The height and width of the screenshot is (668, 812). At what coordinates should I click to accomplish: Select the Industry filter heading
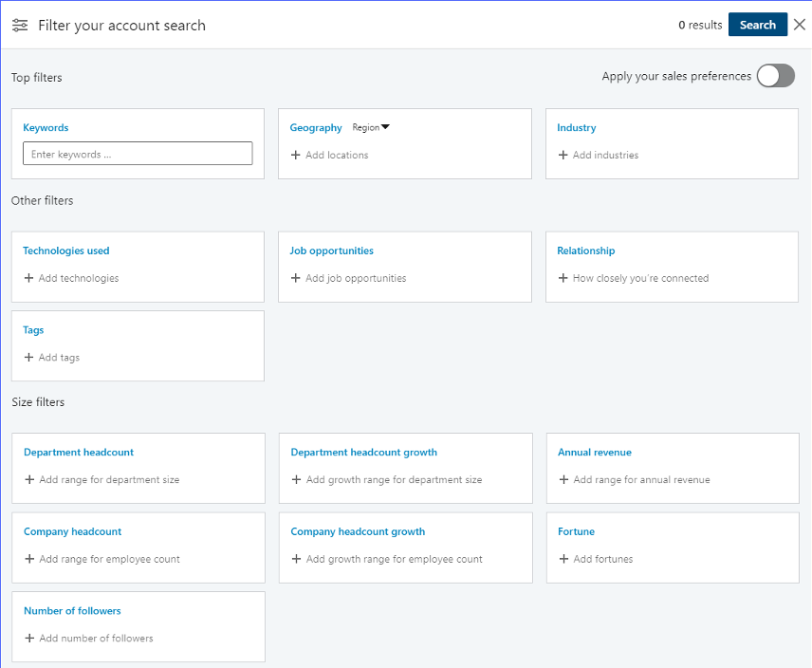pos(577,127)
